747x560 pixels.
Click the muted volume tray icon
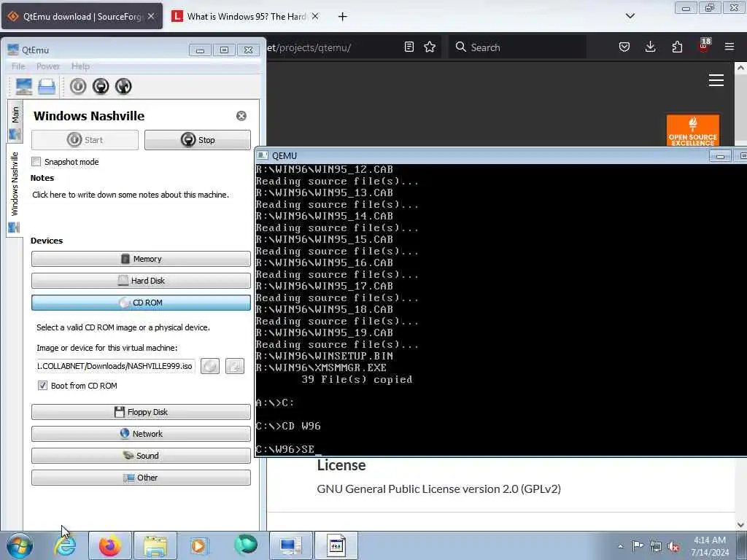(673, 546)
